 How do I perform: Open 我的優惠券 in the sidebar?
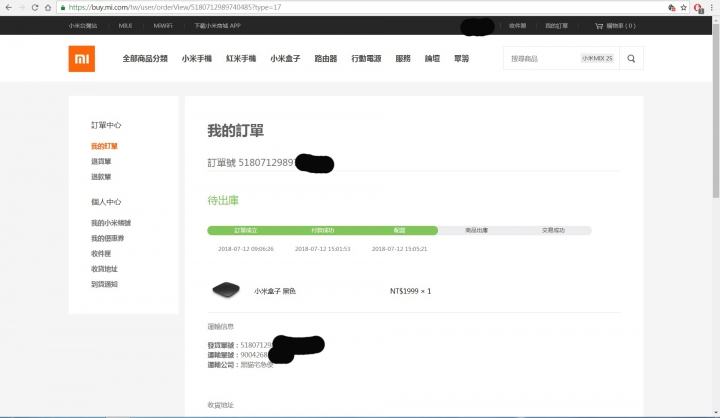click(x=107, y=238)
